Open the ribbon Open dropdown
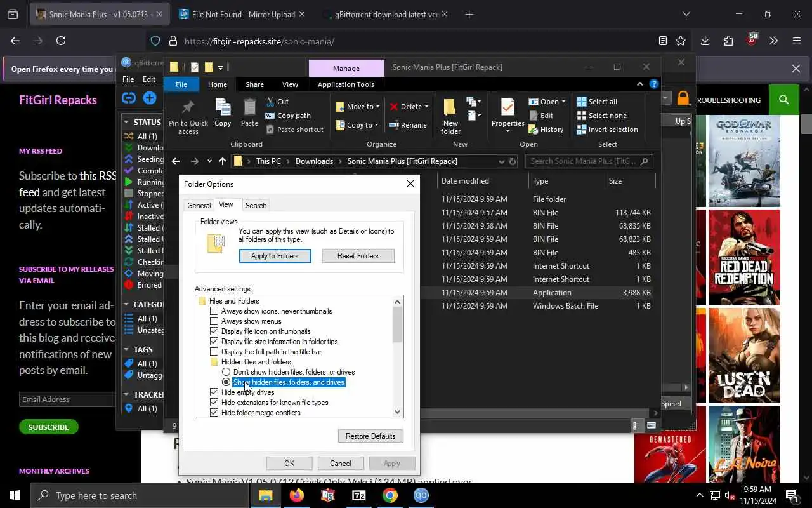This screenshot has height=508, width=812. click(547, 102)
